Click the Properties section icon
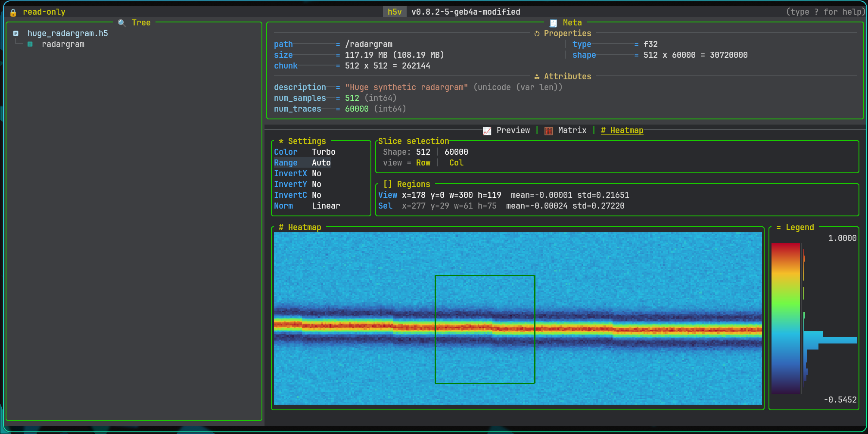Screen dimensions: 868x434 [x=537, y=34]
